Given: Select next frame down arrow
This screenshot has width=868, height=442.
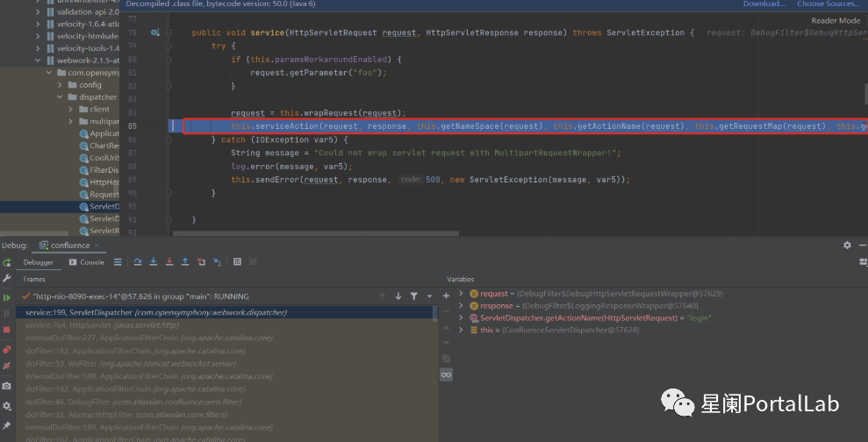Looking at the screenshot, I should pos(398,296).
